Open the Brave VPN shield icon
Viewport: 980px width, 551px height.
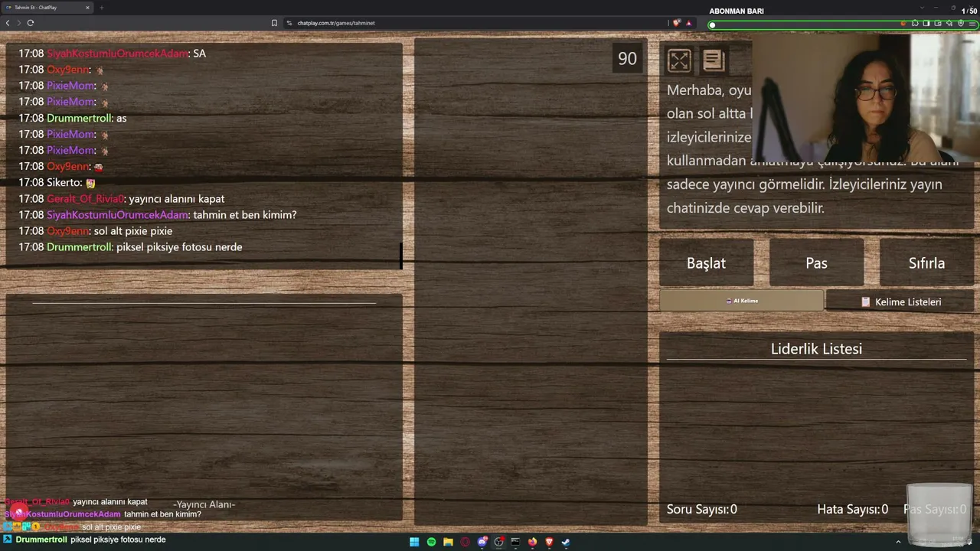pos(961,23)
